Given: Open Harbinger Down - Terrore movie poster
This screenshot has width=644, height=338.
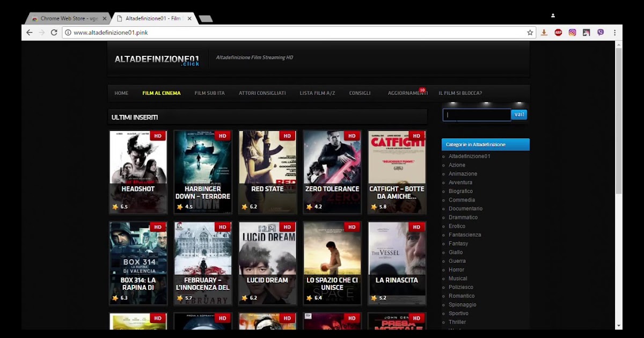Looking at the screenshot, I should 203,172.
